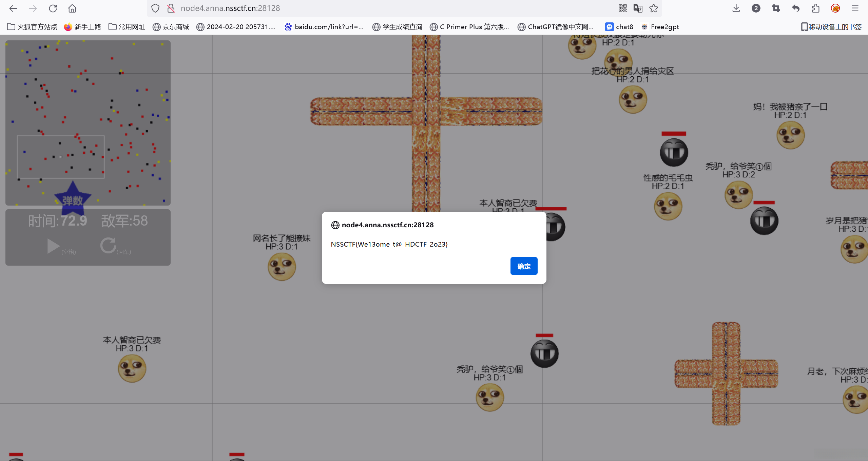Click the translate page icon
Image resolution: width=868 pixels, height=461 pixels.
638,8
